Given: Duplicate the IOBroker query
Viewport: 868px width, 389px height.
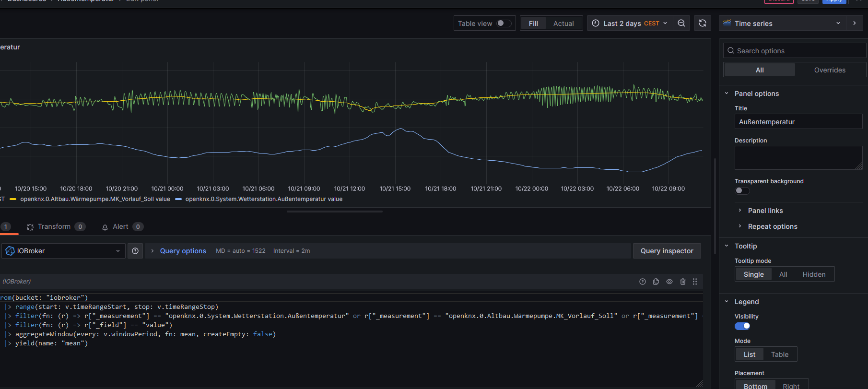Looking at the screenshot, I should pyautogui.click(x=656, y=282).
